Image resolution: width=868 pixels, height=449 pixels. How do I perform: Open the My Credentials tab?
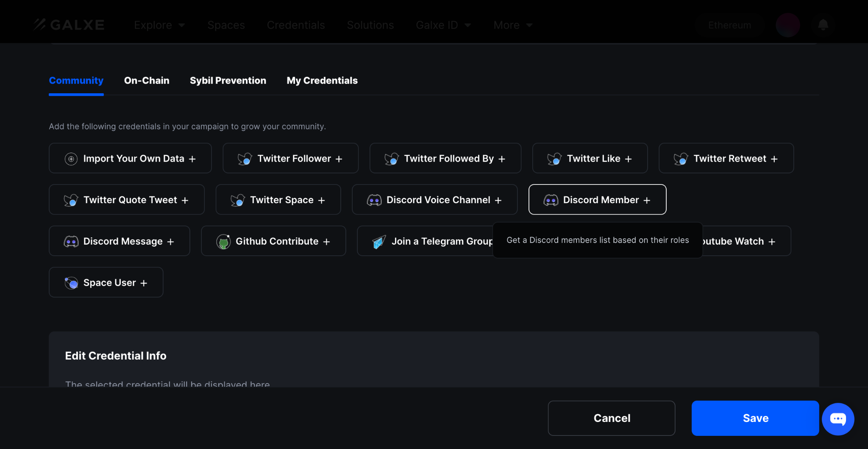tap(322, 81)
